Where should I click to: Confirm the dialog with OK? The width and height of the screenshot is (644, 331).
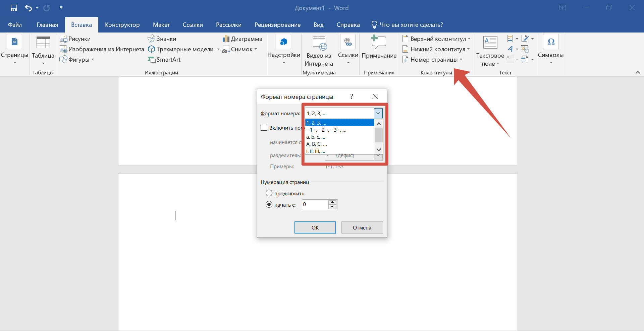pyautogui.click(x=315, y=227)
